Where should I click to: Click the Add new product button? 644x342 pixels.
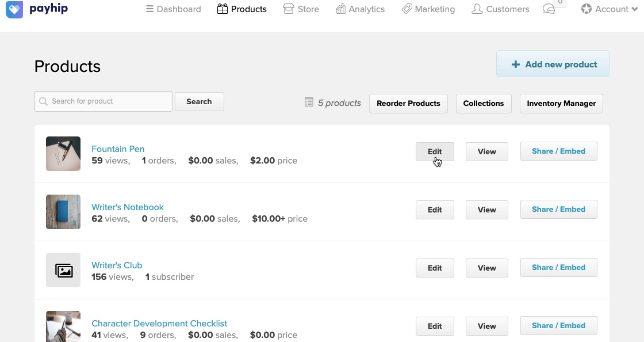(552, 64)
